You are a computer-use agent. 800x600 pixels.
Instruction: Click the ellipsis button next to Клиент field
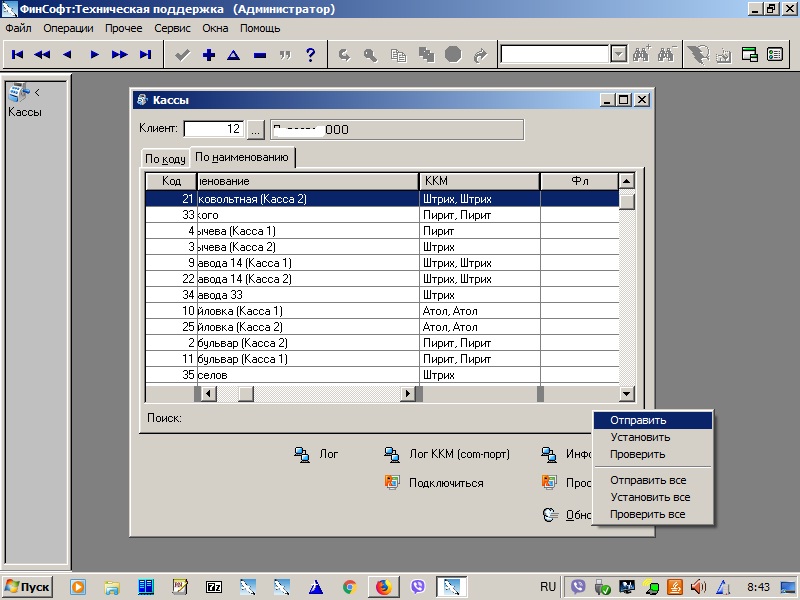[255, 129]
